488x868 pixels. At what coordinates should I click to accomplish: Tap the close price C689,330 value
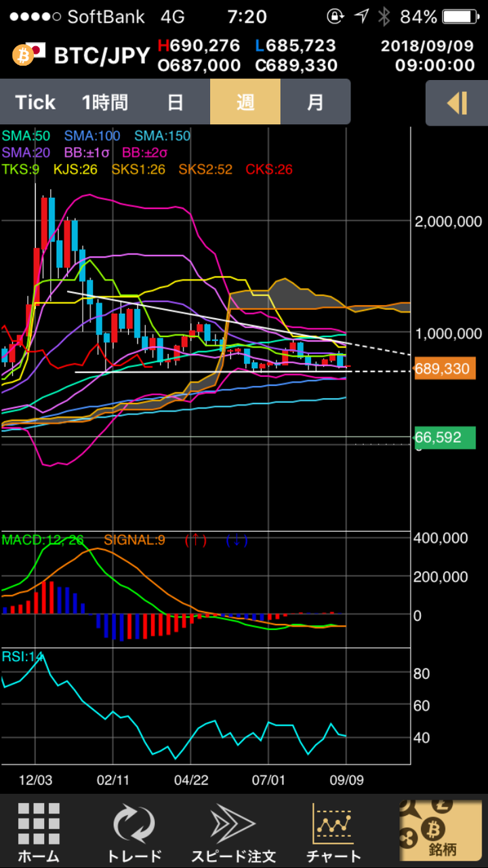click(x=296, y=65)
